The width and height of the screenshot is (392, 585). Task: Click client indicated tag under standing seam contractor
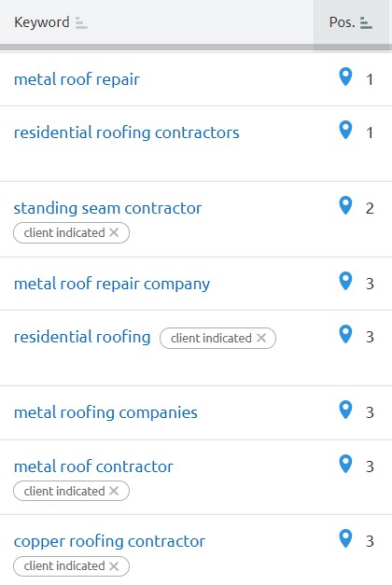[x=64, y=233]
